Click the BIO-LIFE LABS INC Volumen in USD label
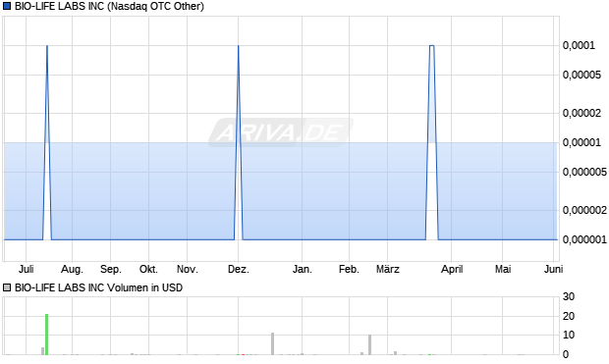 (x=98, y=287)
